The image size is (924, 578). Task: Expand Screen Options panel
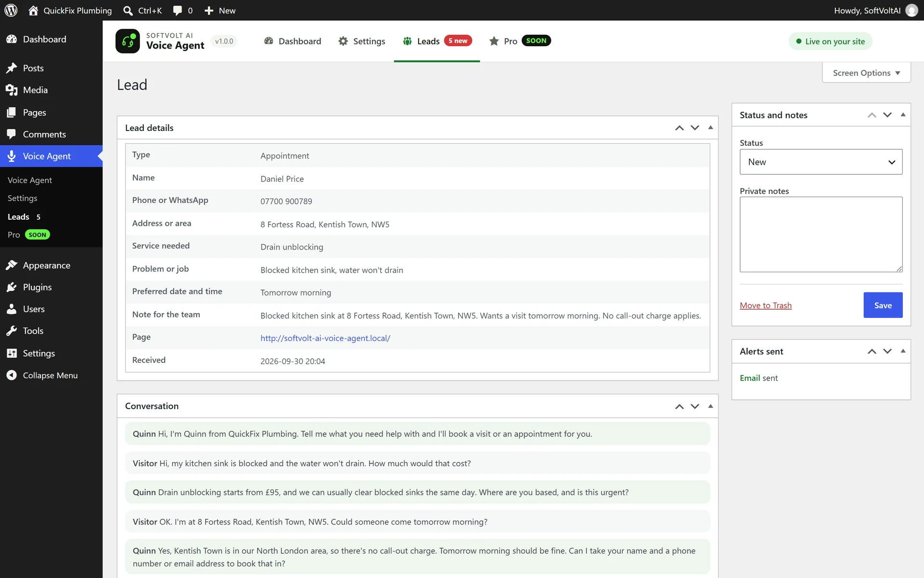[866, 73]
